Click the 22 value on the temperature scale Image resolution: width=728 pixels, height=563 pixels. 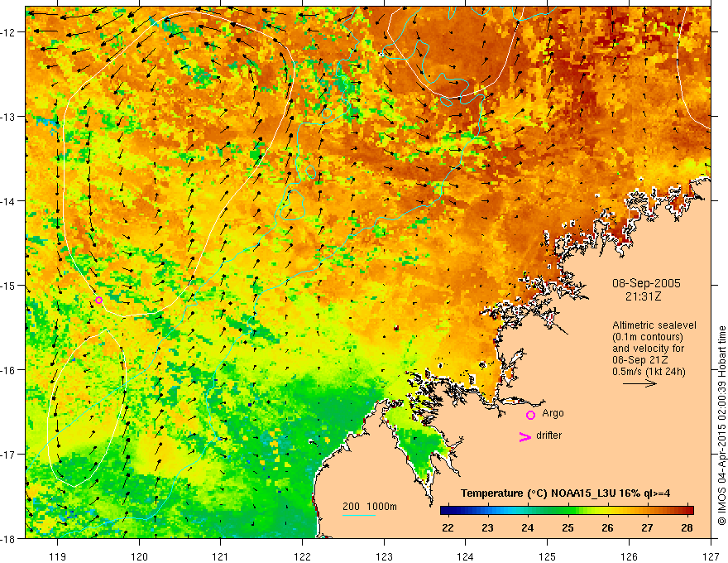448,527
